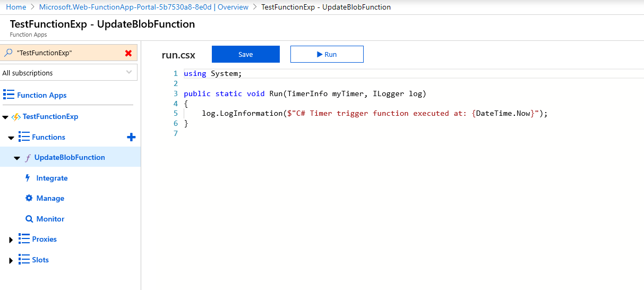Collapse the TestFunctionExp tree node
Screen dimensions: 644x290
click(5, 117)
